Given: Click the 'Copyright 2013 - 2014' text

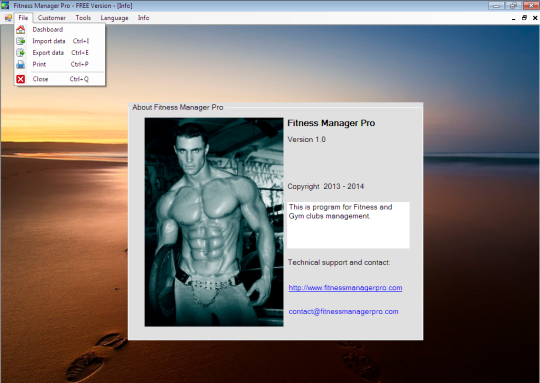Looking at the screenshot, I should pyautogui.click(x=325, y=186).
